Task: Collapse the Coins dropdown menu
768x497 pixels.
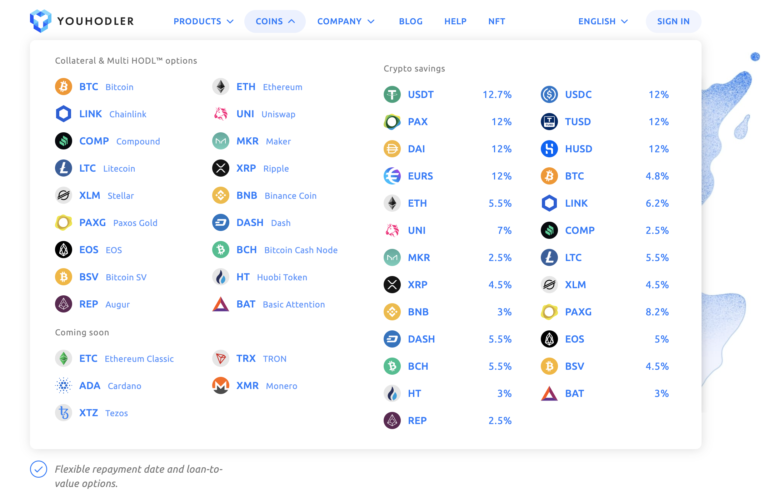Action: 275,22
